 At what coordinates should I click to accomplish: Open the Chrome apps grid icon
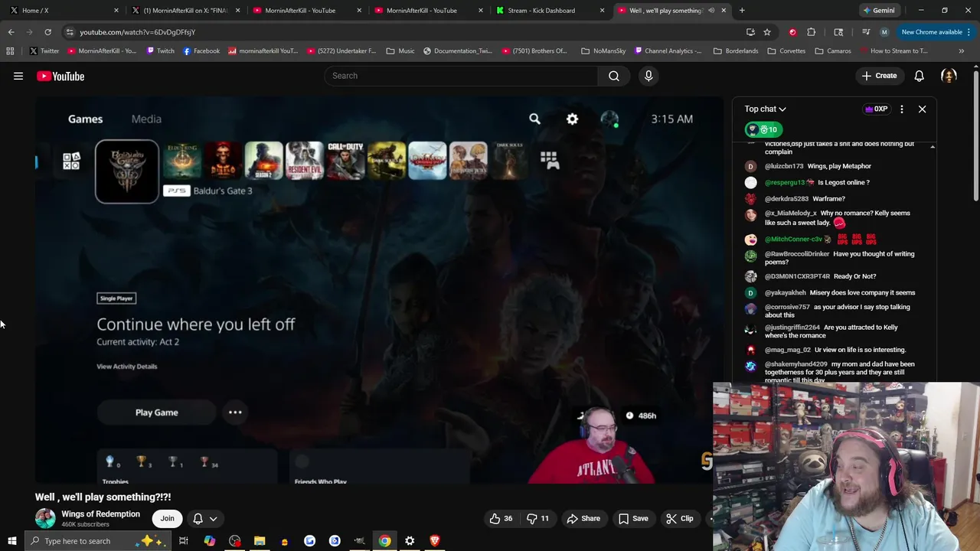10,51
